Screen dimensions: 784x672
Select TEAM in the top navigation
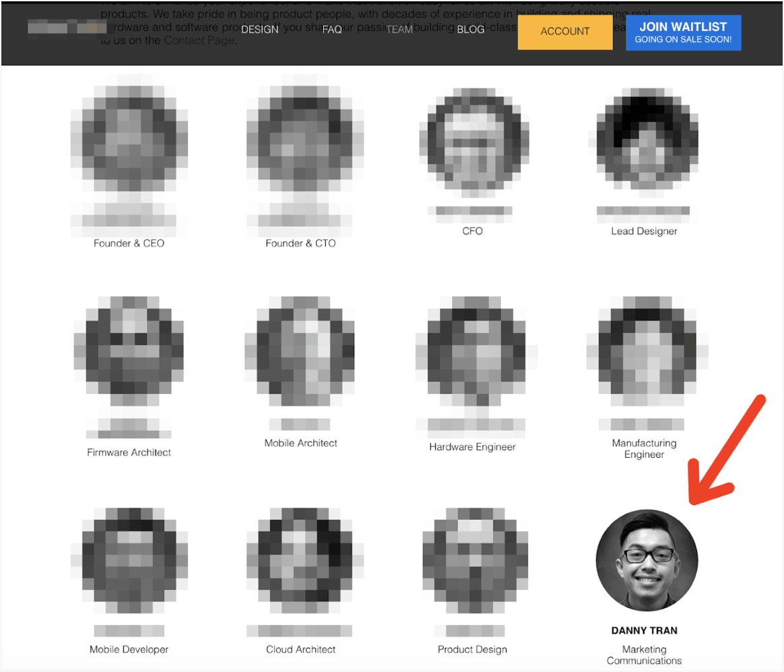tap(399, 30)
